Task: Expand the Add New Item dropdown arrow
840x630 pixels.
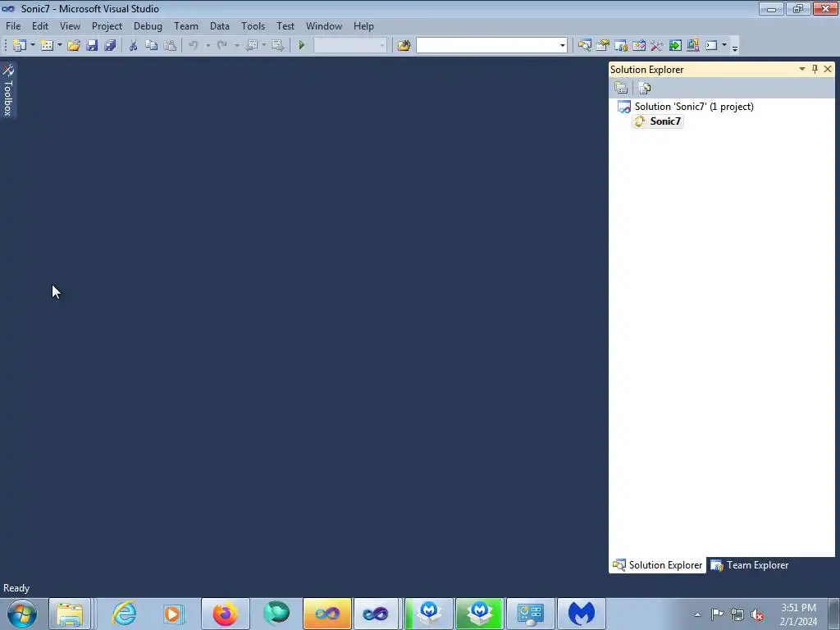Action: pyautogui.click(x=59, y=46)
